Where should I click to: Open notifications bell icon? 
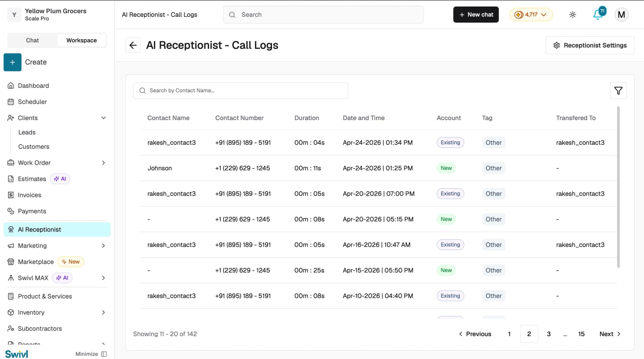pyautogui.click(x=598, y=14)
